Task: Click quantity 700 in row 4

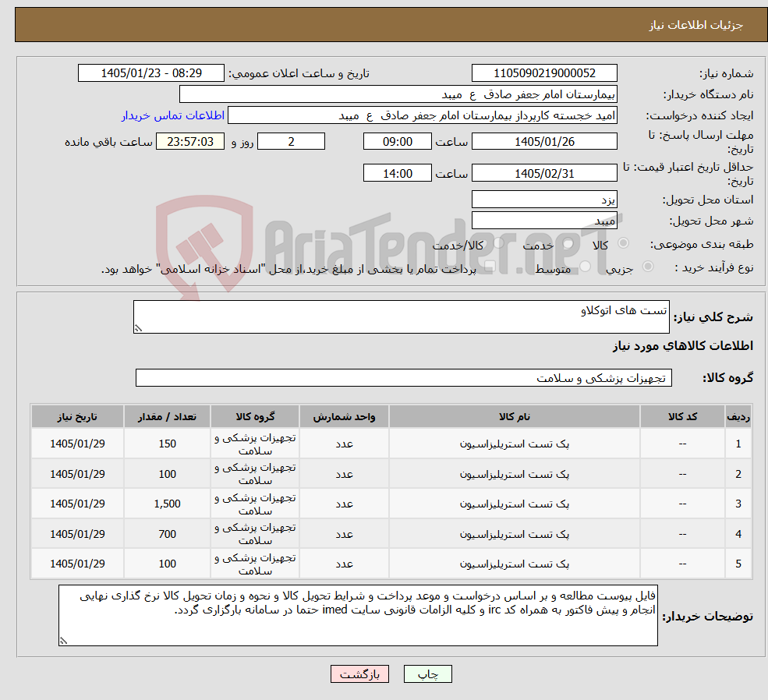Action: (167, 534)
